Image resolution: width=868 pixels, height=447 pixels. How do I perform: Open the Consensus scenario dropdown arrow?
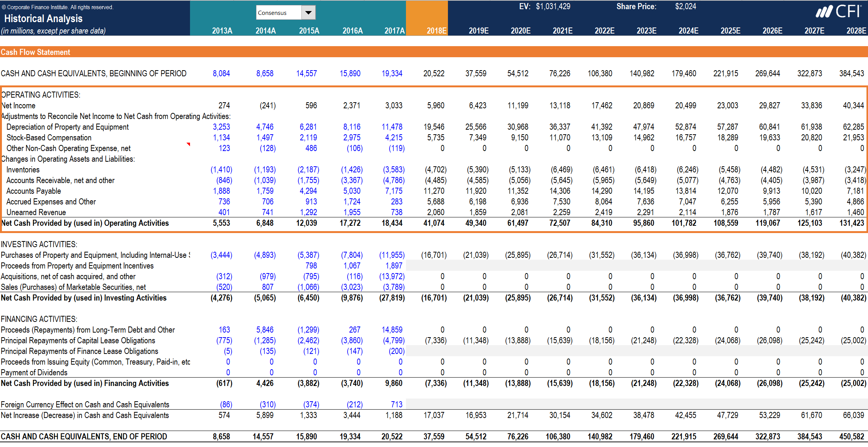click(308, 12)
